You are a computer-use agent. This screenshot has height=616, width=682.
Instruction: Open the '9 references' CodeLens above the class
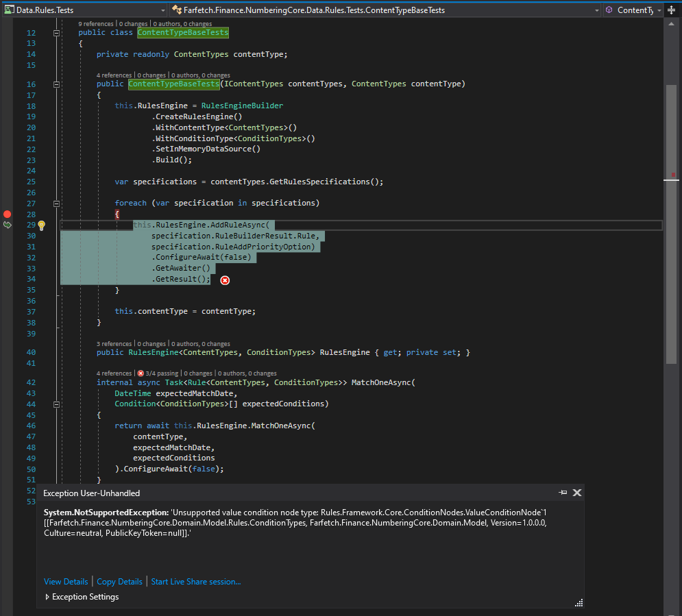(96, 24)
